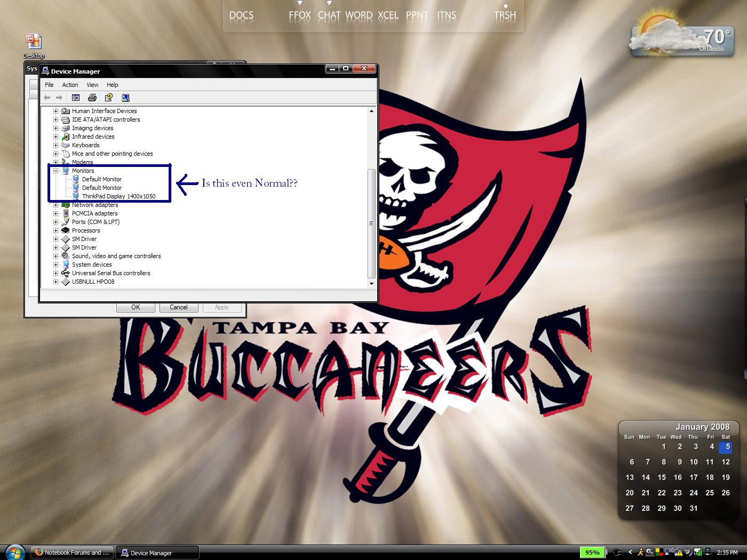Click the tree scrollbar up arrow

(372, 111)
